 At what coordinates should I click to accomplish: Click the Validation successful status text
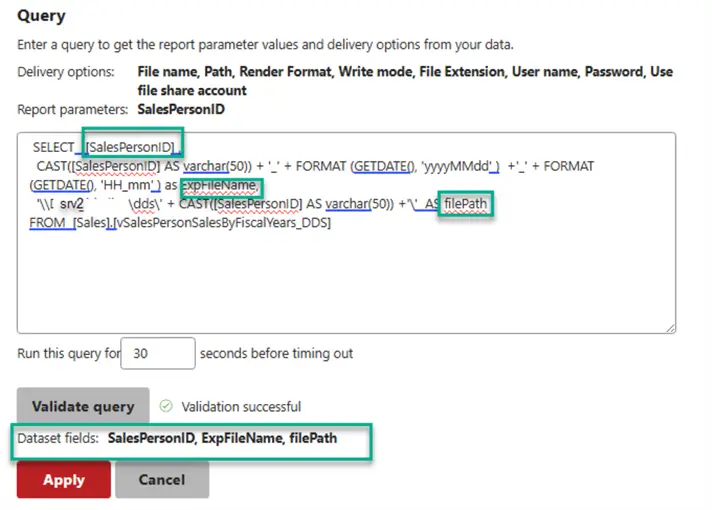pos(241,407)
